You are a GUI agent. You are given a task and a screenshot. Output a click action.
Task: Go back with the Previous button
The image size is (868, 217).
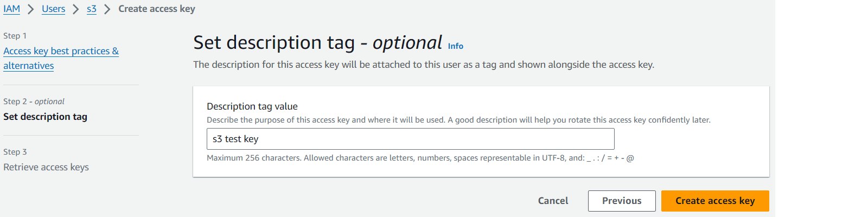[621, 201]
